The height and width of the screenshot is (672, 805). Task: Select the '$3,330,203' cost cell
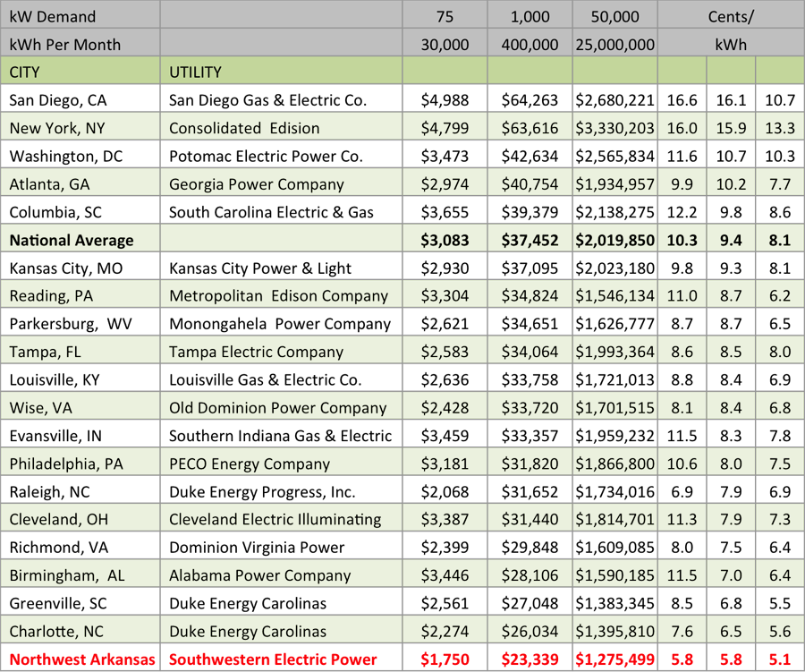tap(615, 127)
